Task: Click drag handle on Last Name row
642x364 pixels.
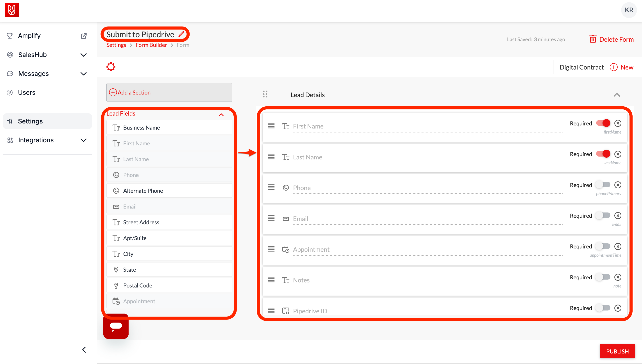Action: (271, 157)
